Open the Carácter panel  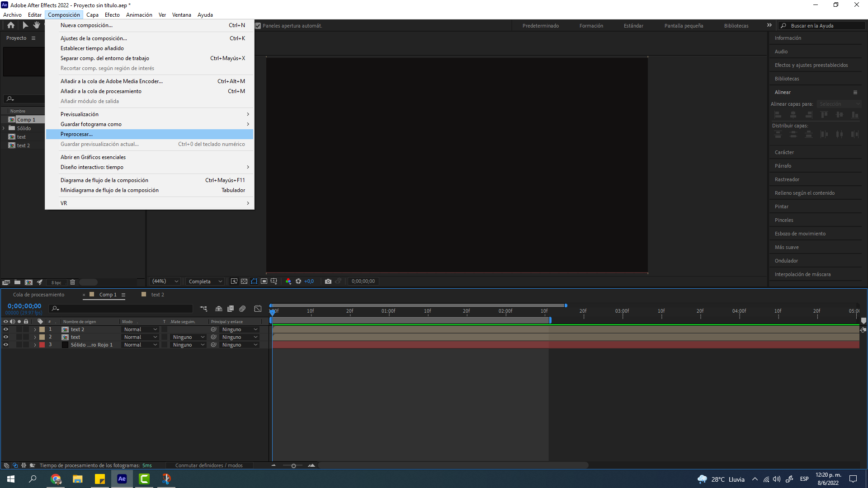[784, 152]
